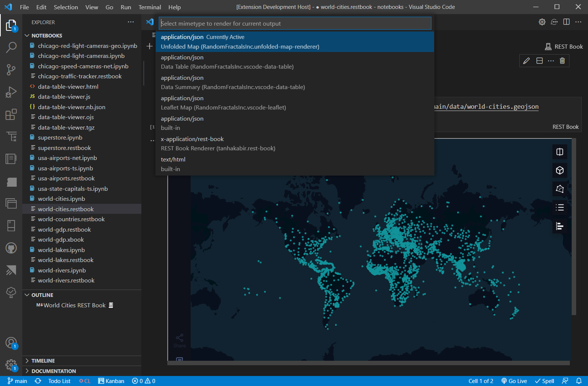Open Kanban from status bar
This screenshot has height=386, width=588.
click(x=111, y=381)
